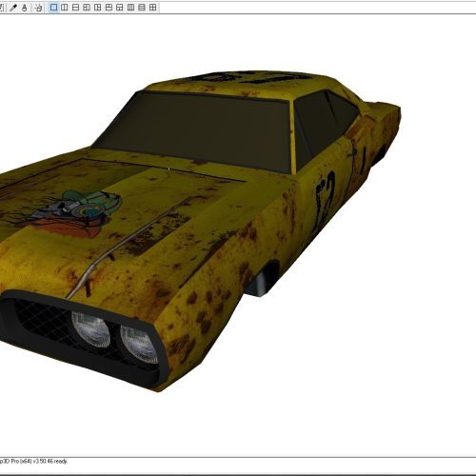Select the eyedropper color picker tool
The image size is (476, 476).
13,8
